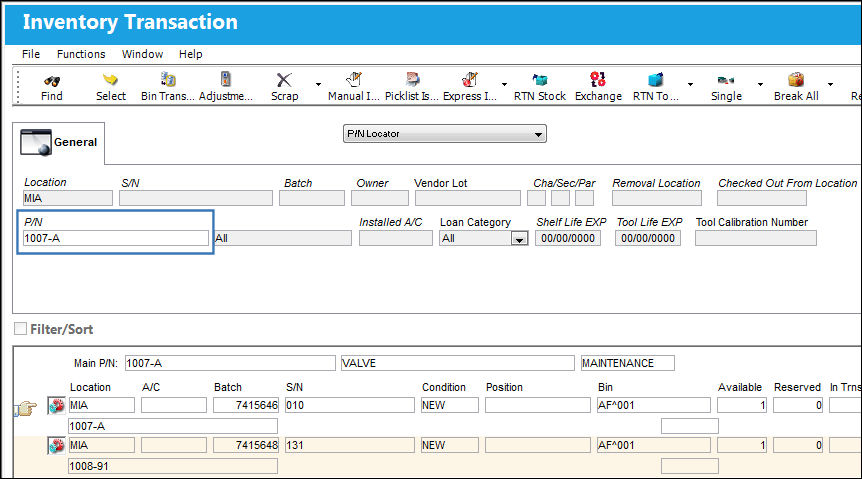Click the MAINTENANCE category field

click(628, 363)
